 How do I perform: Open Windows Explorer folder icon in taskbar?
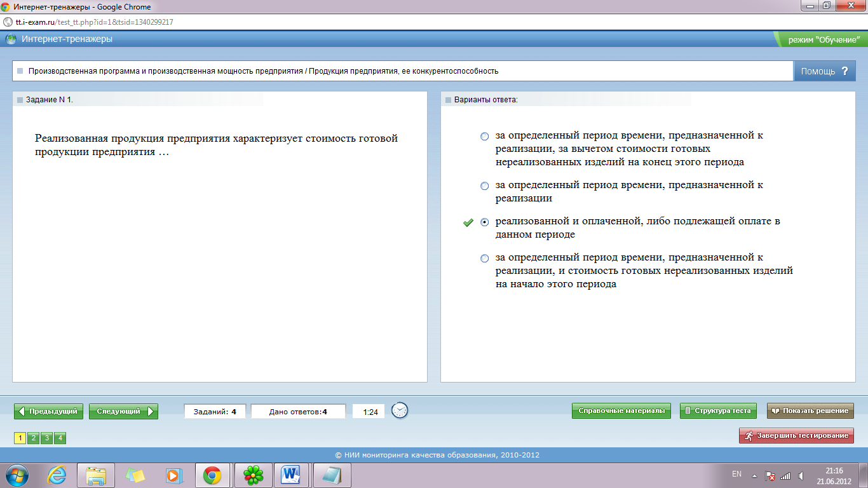pos(96,475)
